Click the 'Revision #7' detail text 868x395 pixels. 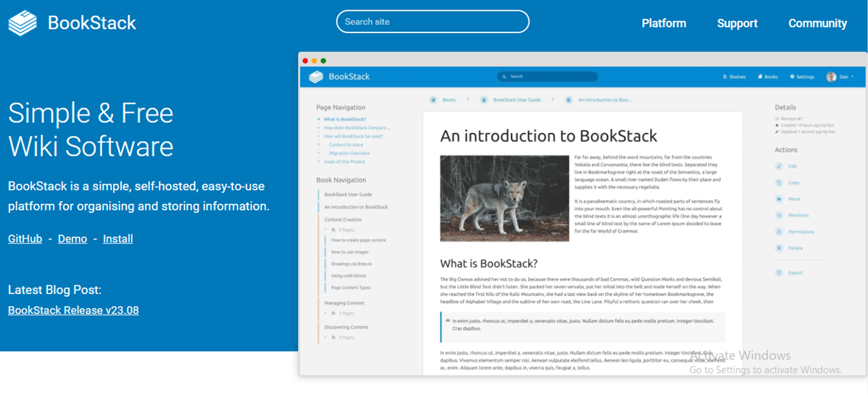pyautogui.click(x=792, y=119)
